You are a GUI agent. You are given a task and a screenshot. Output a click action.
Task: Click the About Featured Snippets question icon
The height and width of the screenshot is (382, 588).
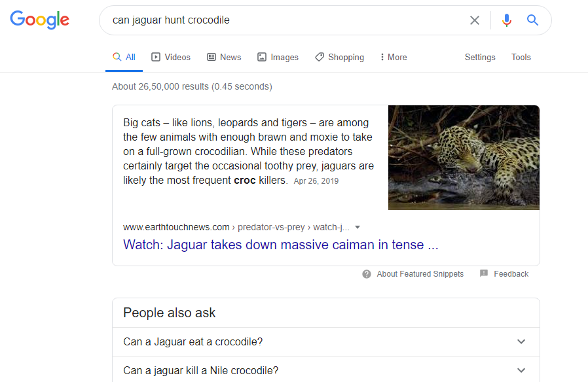367,274
